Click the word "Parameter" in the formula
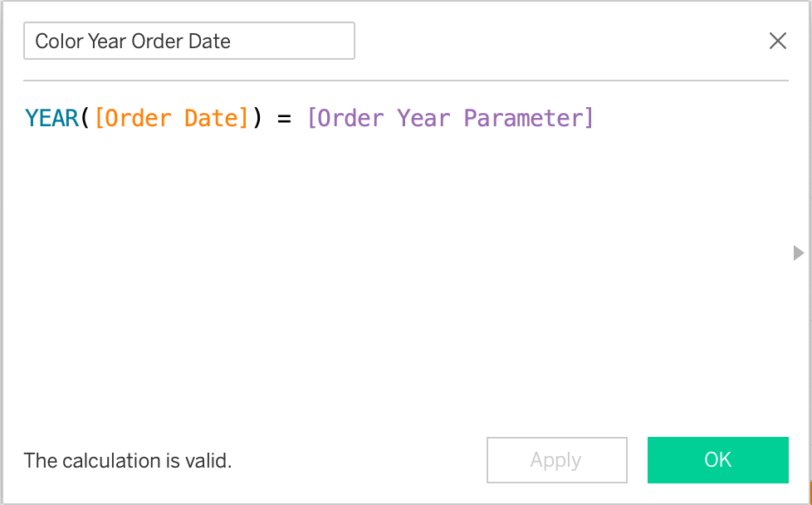The height and width of the screenshot is (505, 812). tap(529, 118)
